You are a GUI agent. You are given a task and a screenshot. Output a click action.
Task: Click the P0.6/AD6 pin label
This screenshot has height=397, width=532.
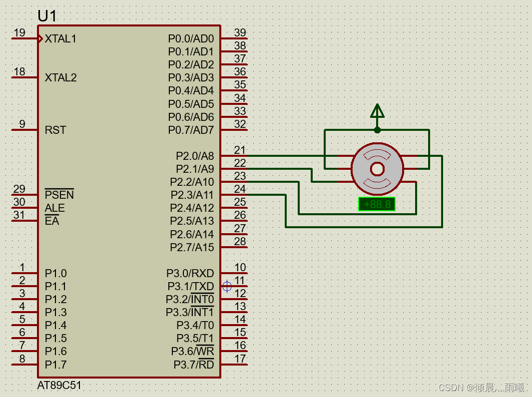click(191, 117)
